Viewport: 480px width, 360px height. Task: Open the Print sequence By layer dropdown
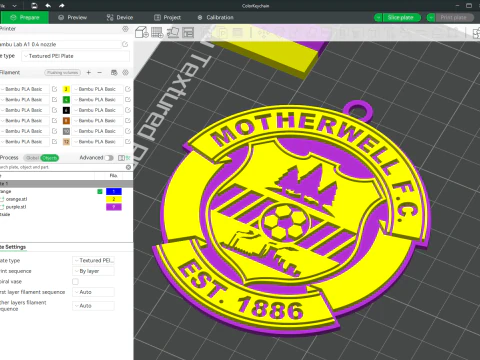point(93,271)
